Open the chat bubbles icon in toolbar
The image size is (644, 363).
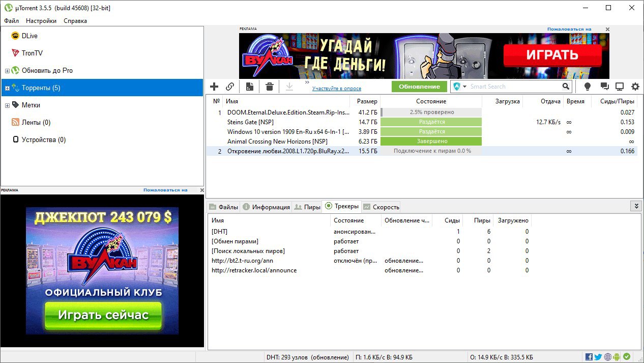coord(604,87)
